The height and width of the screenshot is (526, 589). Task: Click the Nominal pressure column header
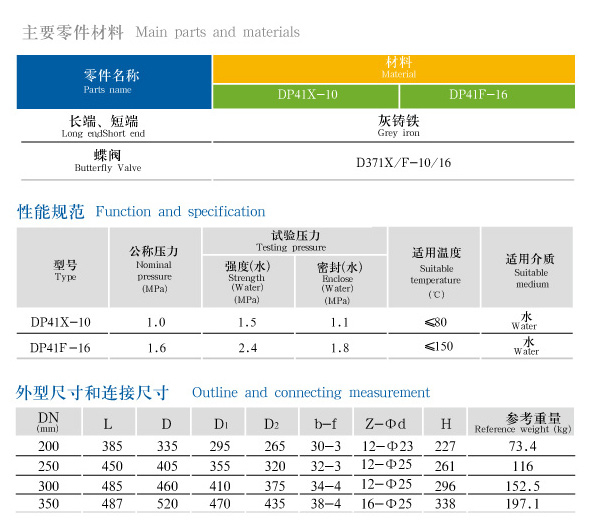154,268
